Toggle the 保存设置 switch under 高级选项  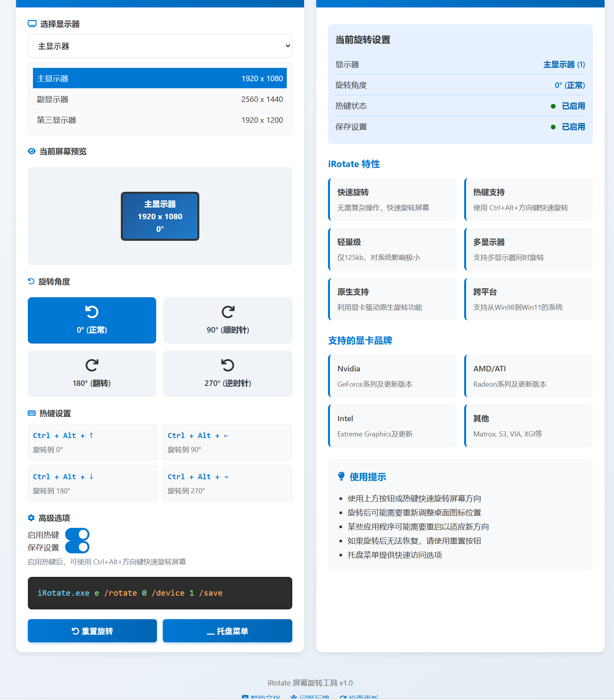(x=77, y=547)
